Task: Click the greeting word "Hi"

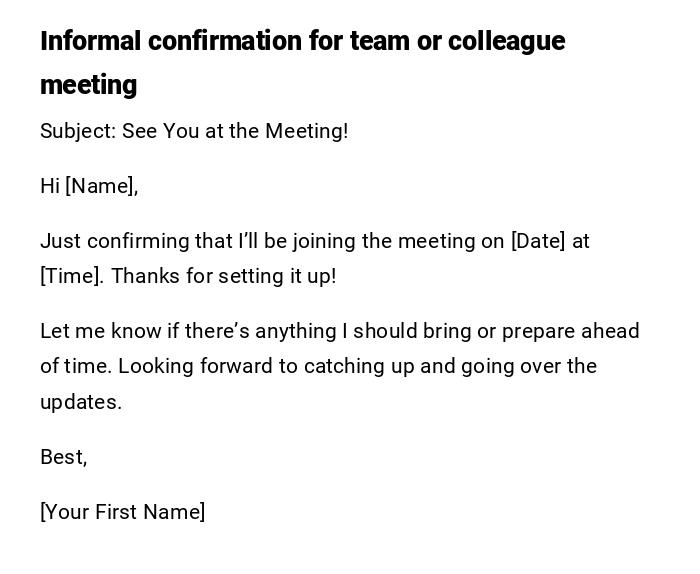Action: tap(50, 186)
